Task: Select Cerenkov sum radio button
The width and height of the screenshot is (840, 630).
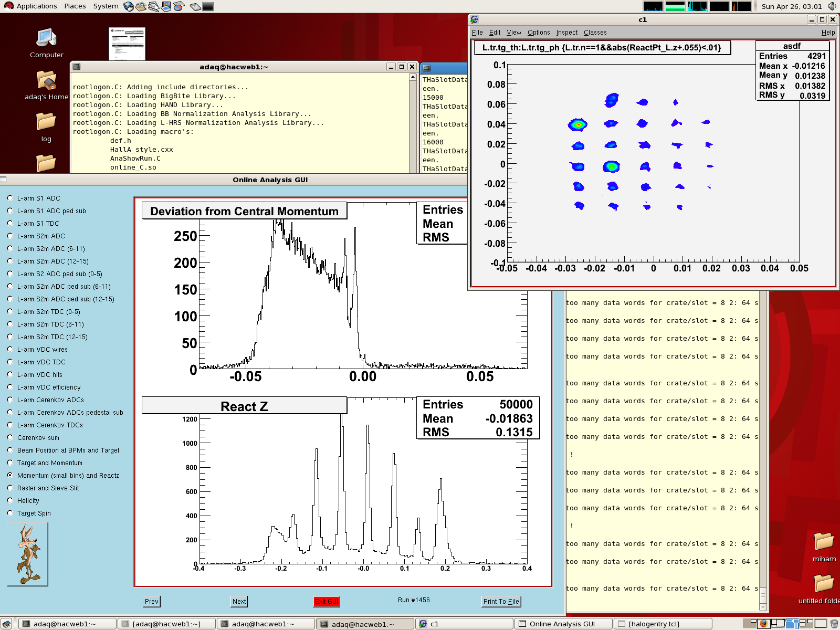Action: (x=10, y=437)
